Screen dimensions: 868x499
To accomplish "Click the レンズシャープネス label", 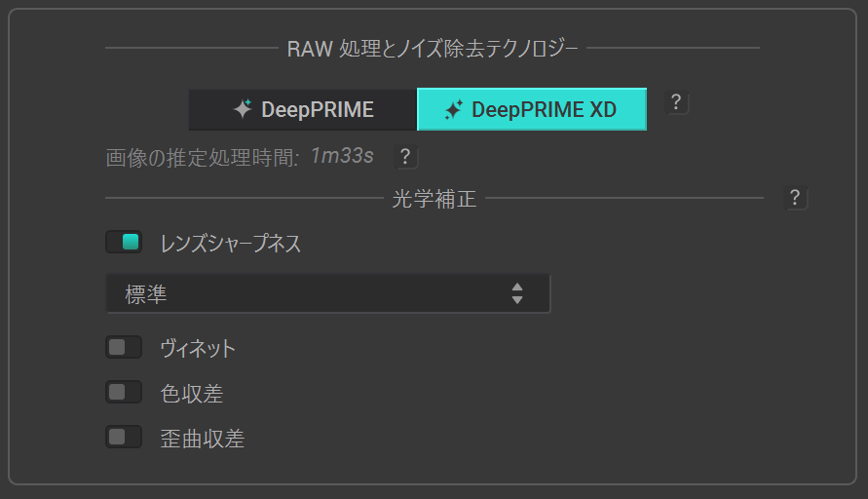I will [231, 244].
